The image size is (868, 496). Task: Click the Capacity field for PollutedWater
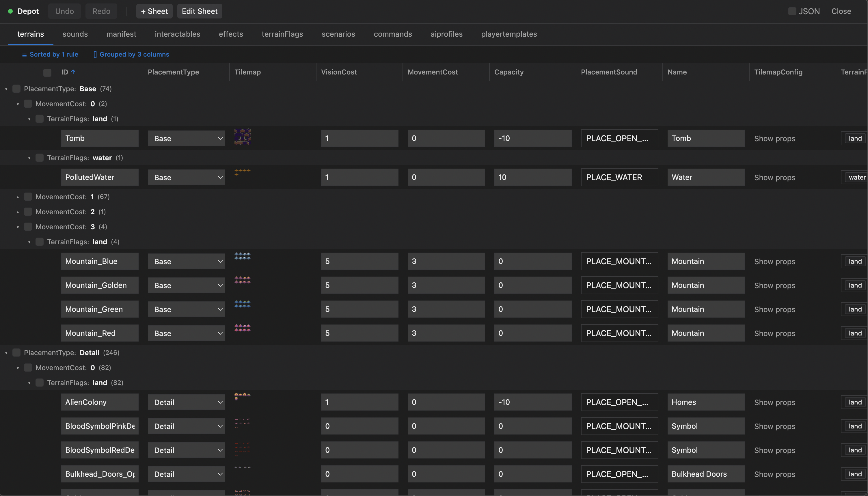[x=532, y=177]
